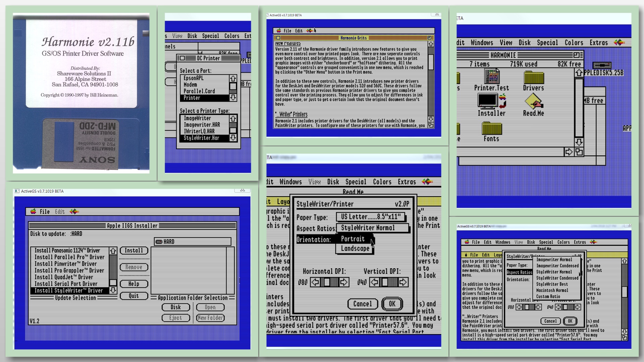Screen dimensions: 644x362
Task: Click the grow box of HARMONIE window
Action: (579, 152)
